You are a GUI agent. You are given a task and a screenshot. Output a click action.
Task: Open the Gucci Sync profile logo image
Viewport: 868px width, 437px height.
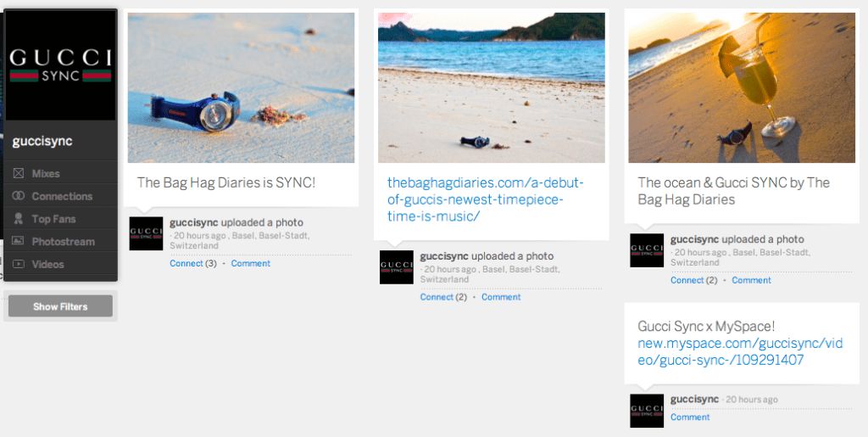pos(60,65)
